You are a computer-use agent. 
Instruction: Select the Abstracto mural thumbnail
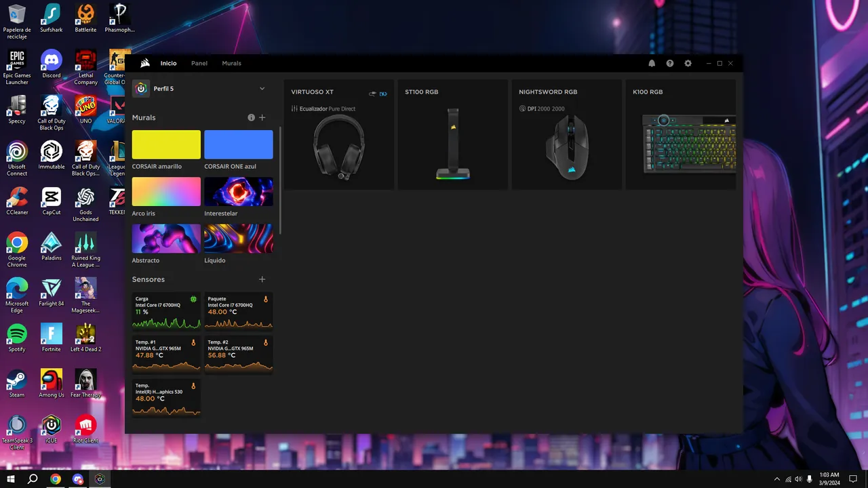pyautogui.click(x=166, y=239)
